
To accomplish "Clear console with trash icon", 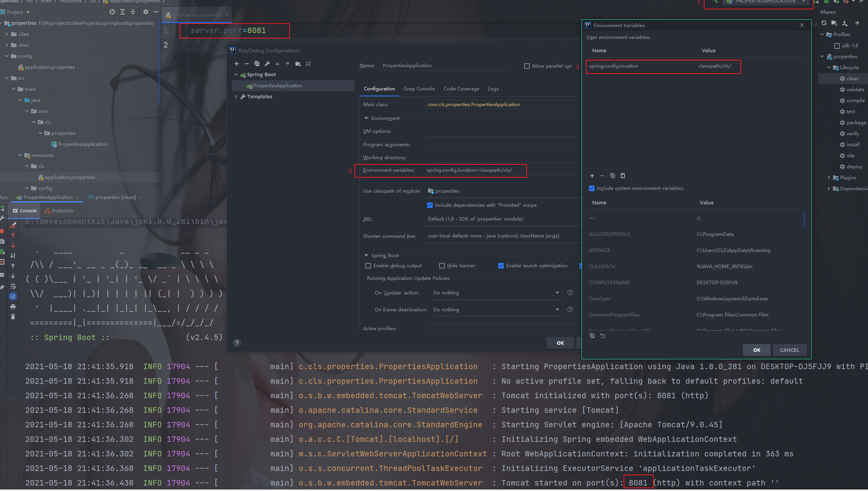I will [x=13, y=317].
